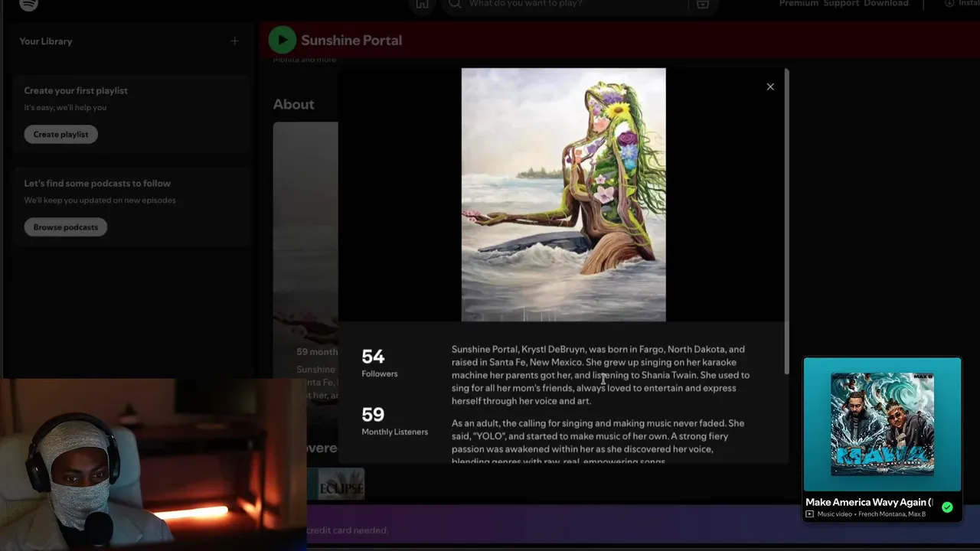980x551 pixels.
Task: Click the 'French Montana, Max B' artist text
Action: [892, 514]
